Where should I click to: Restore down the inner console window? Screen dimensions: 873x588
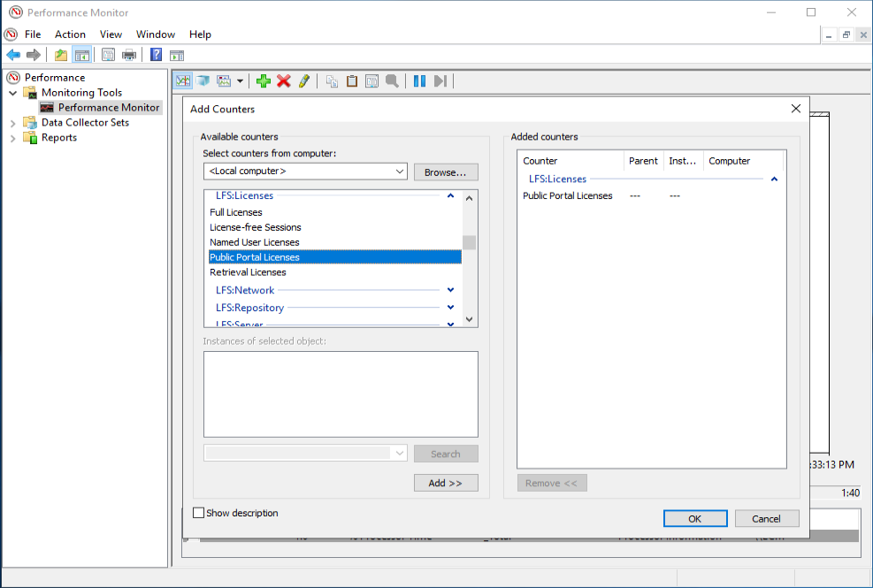point(846,34)
